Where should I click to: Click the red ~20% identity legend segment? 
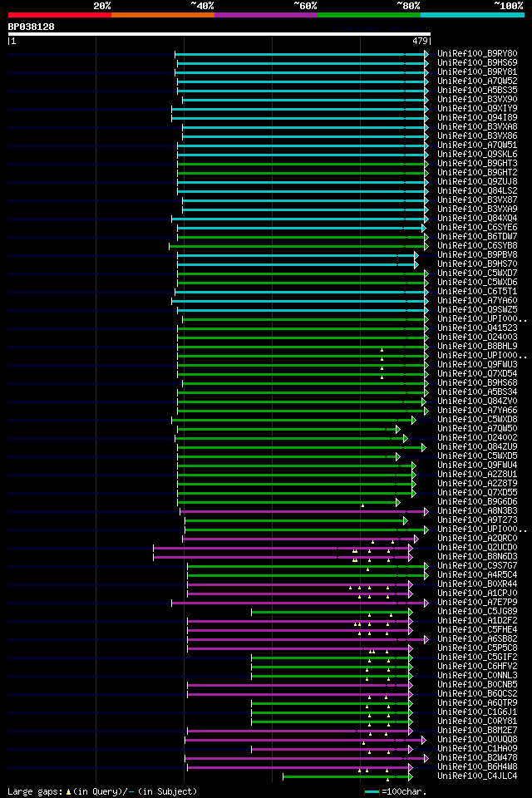click(60, 15)
